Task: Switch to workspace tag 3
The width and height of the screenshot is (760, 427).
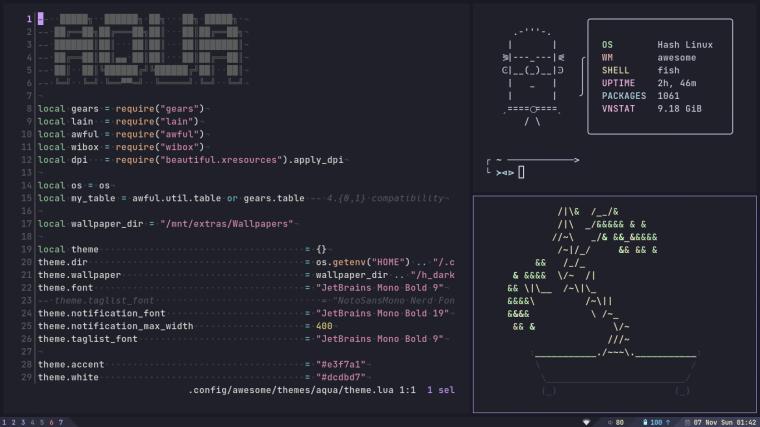Action: [x=23, y=423]
